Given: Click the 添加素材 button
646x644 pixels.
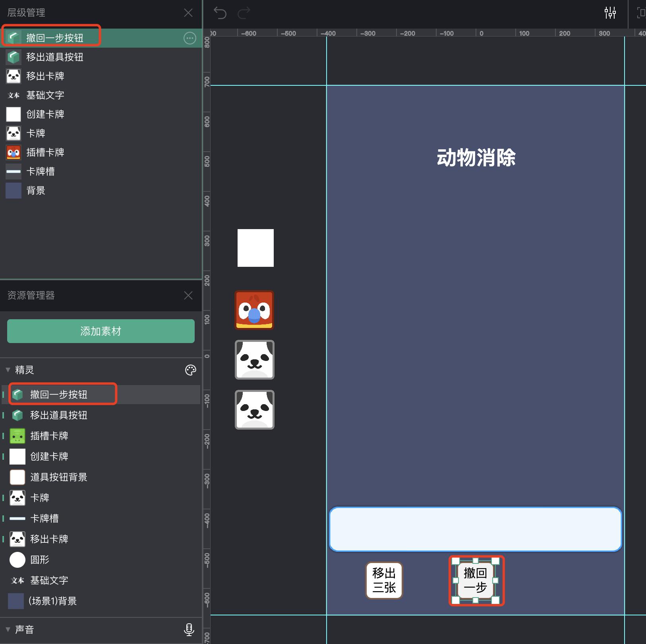Looking at the screenshot, I should 100,331.
